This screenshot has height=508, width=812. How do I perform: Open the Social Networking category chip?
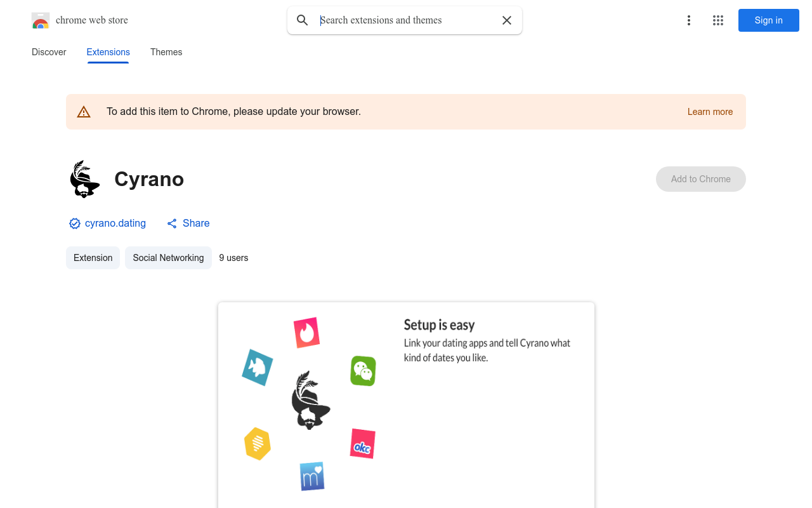pyautogui.click(x=168, y=258)
